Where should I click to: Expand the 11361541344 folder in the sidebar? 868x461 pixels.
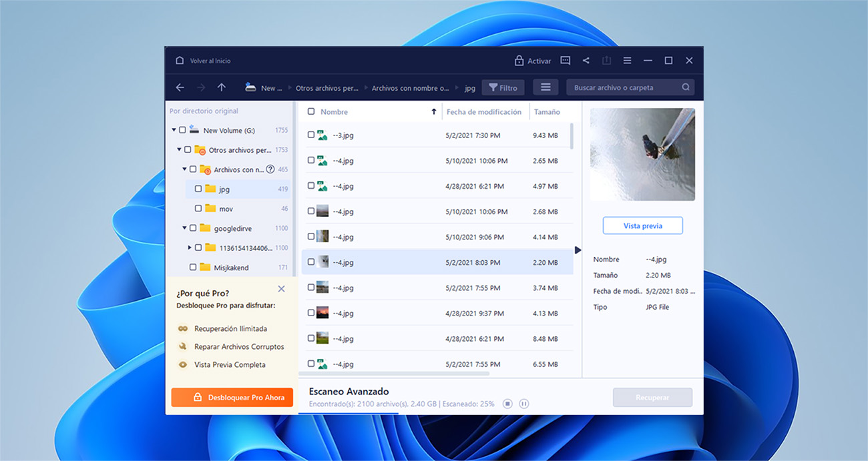click(x=190, y=247)
